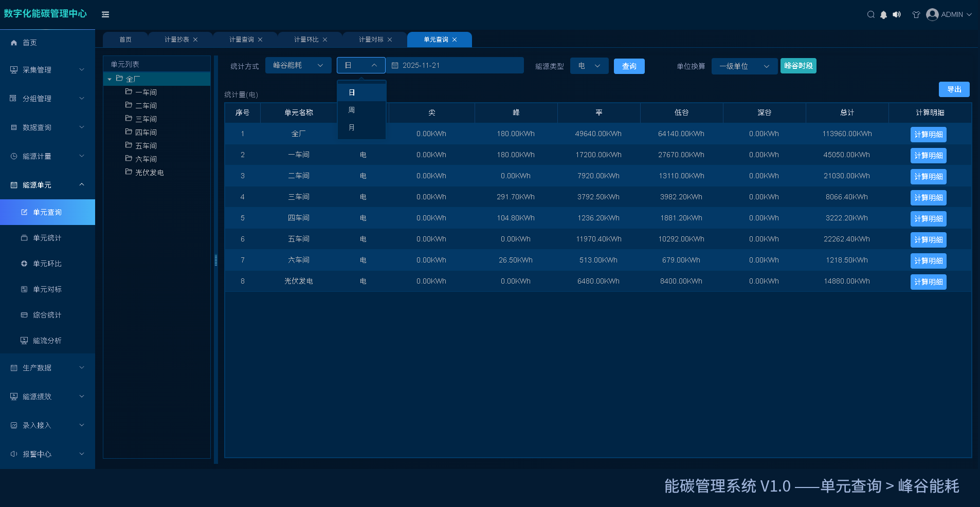Open 计算明细 for 三车间 row
980x507 pixels.
929,198
